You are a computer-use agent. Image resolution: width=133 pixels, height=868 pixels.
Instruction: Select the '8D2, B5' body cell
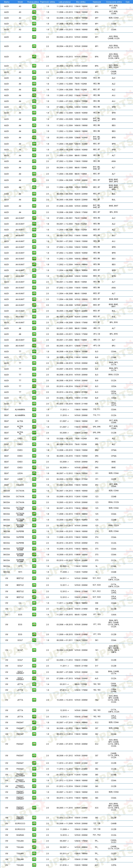pos(97,78)
